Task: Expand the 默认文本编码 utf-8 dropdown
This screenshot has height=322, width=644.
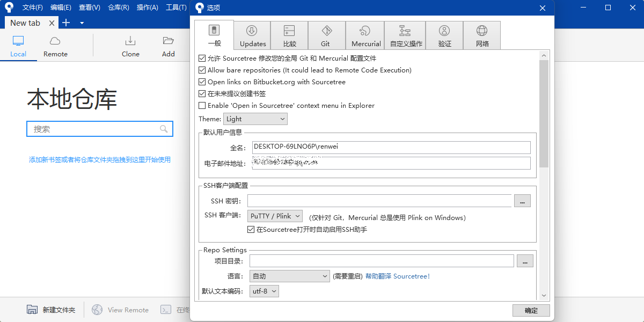Action: [x=264, y=291]
